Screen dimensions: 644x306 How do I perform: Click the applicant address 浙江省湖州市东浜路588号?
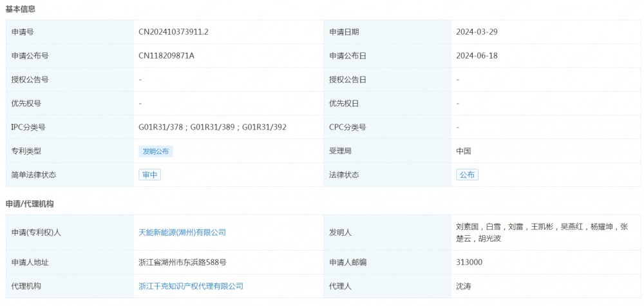tap(182, 262)
